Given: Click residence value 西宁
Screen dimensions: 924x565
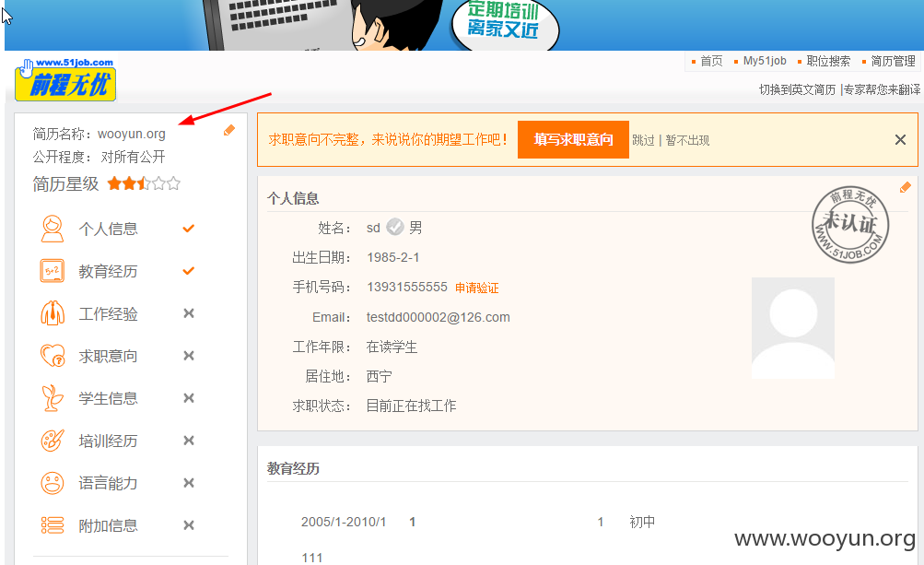Looking at the screenshot, I should point(379,376).
